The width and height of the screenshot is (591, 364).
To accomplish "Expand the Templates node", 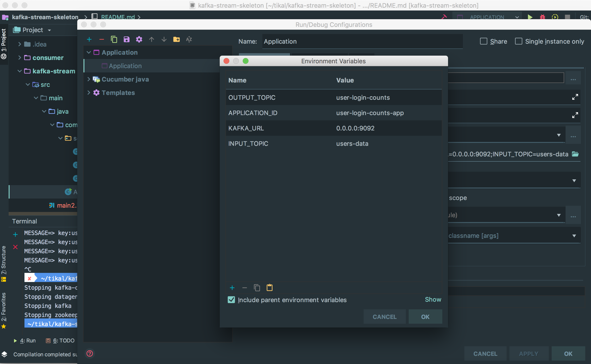I will point(89,93).
